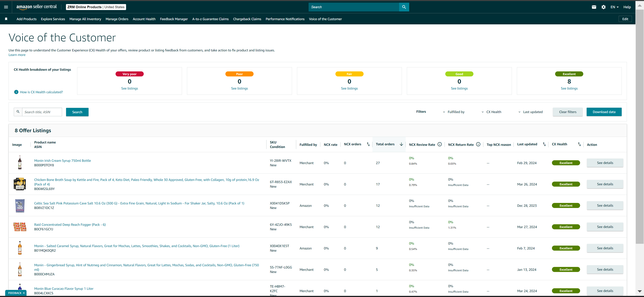Click the Download data button
Viewport: 644px width, 297px height.
604,112
